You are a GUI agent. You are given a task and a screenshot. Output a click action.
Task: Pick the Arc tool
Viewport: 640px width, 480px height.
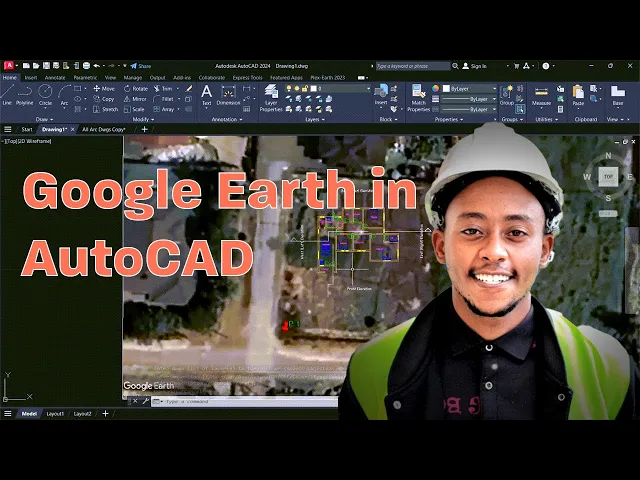pos(64,95)
